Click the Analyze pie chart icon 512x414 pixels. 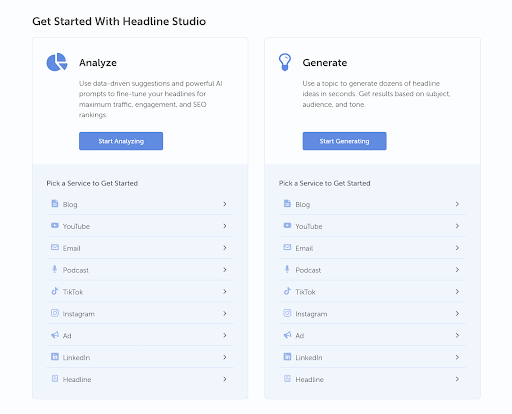pyautogui.click(x=57, y=62)
